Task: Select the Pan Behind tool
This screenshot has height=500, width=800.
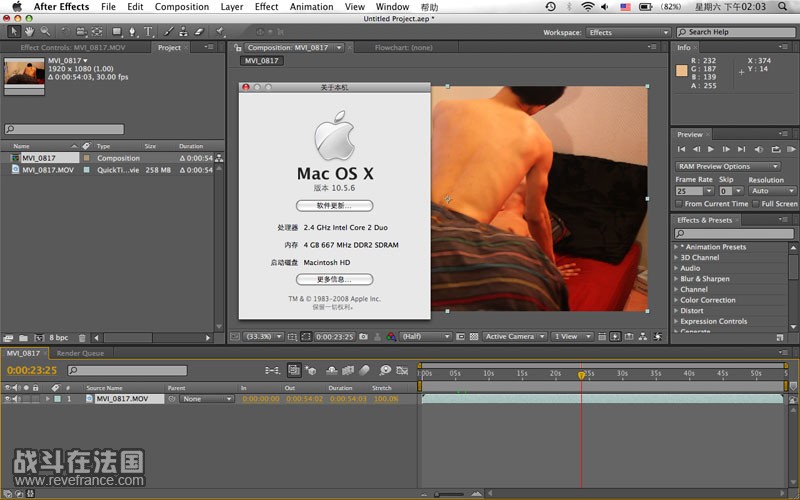Action: point(96,32)
